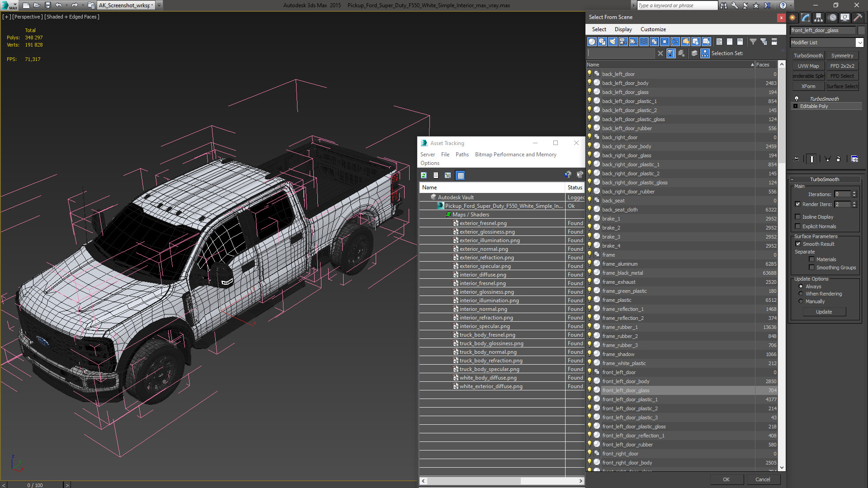868x488 pixels.
Task: Toggle Display Space Warps filter icon
Action: click(x=644, y=42)
